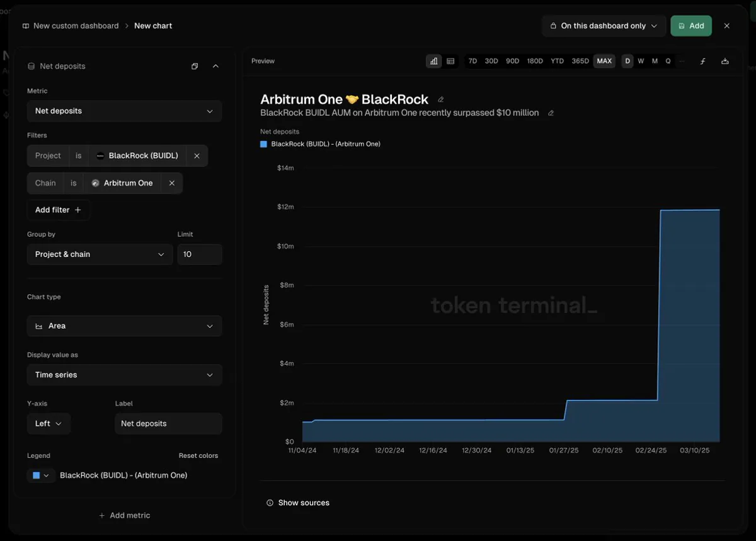This screenshot has height=541, width=756.
Task: Click legend label BlackRock (BUIDL) - (Arbitrum One) in chart
Action: 326,144
